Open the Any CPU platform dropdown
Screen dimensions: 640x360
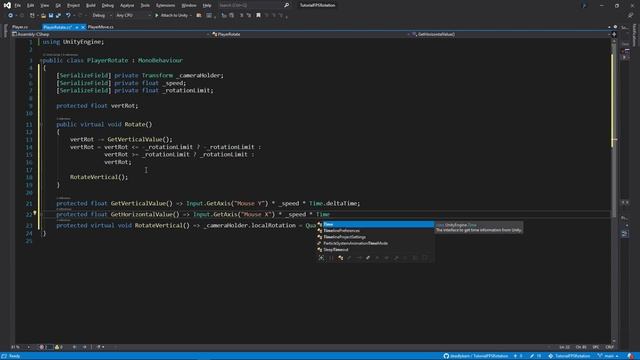point(133,16)
